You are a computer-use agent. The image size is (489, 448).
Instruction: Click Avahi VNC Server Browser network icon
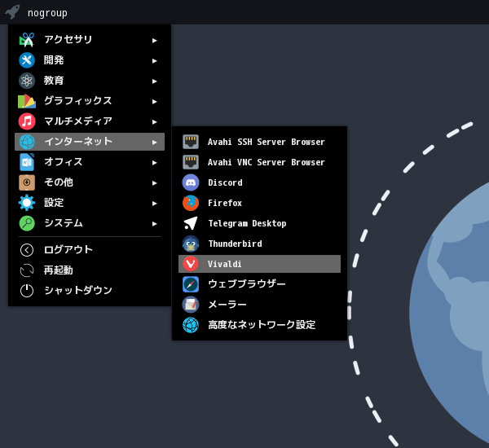[191, 162]
